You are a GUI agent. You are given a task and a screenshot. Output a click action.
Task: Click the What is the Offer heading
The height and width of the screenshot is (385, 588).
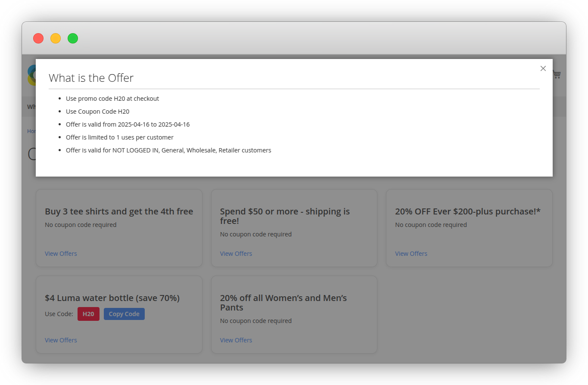point(91,78)
